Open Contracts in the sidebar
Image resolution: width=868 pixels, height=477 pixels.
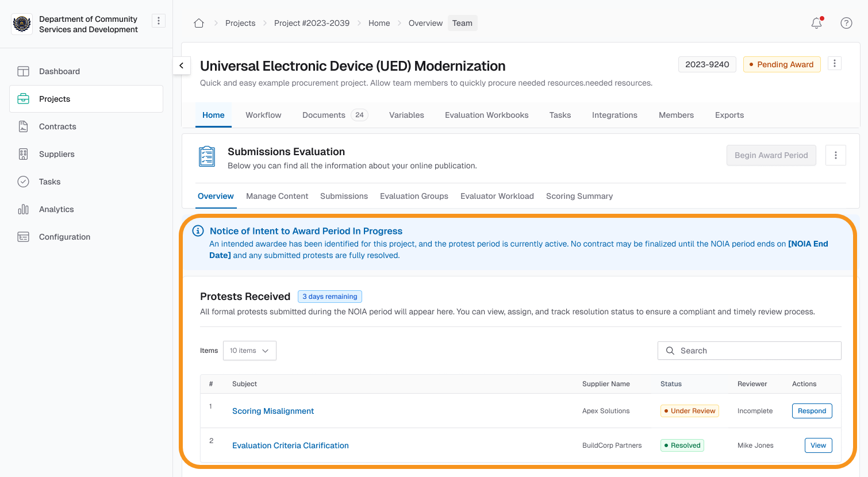click(x=57, y=126)
